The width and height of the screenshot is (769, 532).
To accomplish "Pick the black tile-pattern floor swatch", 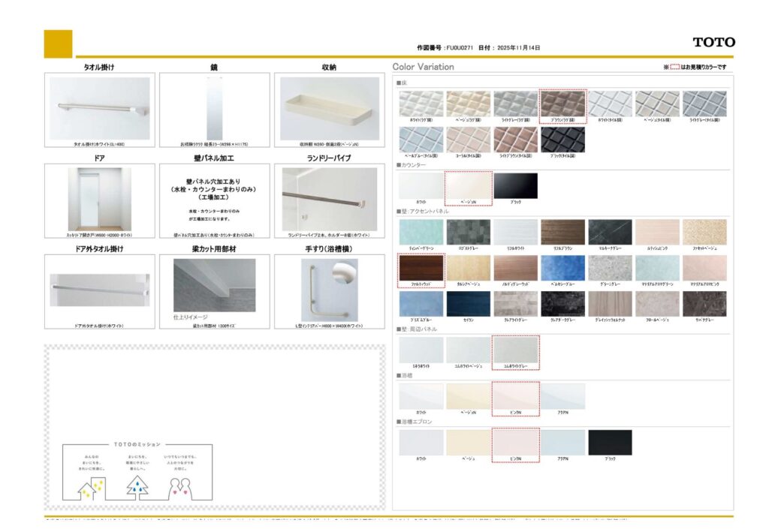I will (562, 140).
